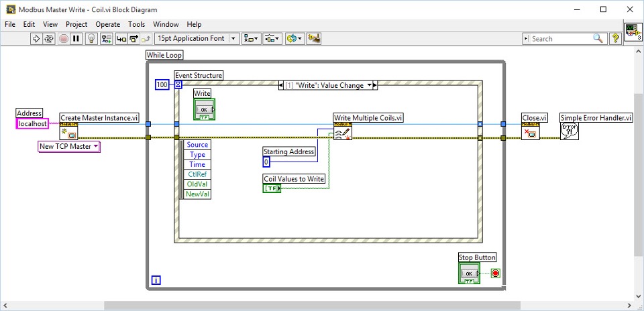This screenshot has height=311, width=644.
Task: Click the Starting Address label
Action: 289,151
